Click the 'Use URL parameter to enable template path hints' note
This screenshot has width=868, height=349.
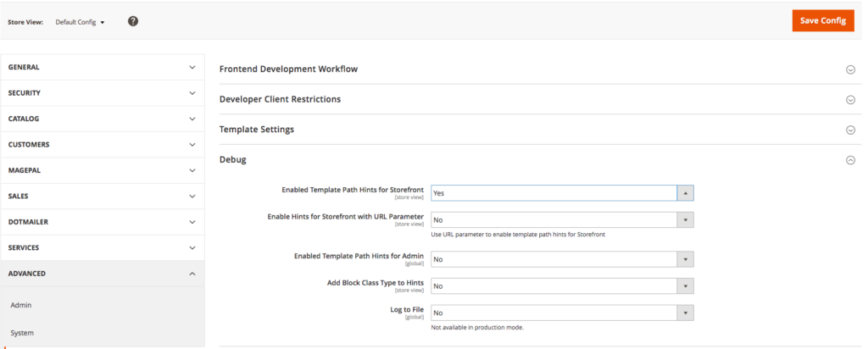pyautogui.click(x=518, y=235)
